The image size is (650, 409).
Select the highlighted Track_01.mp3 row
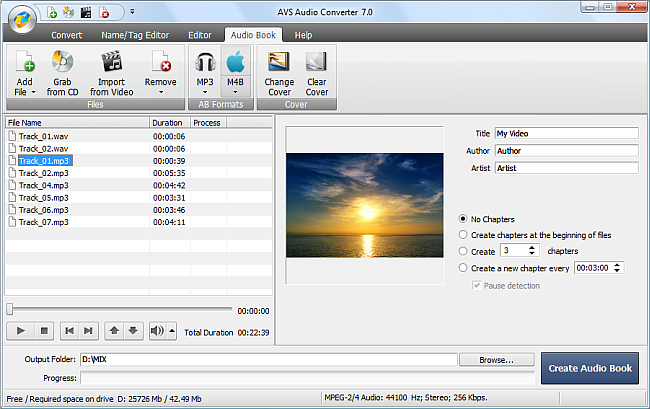pos(45,161)
